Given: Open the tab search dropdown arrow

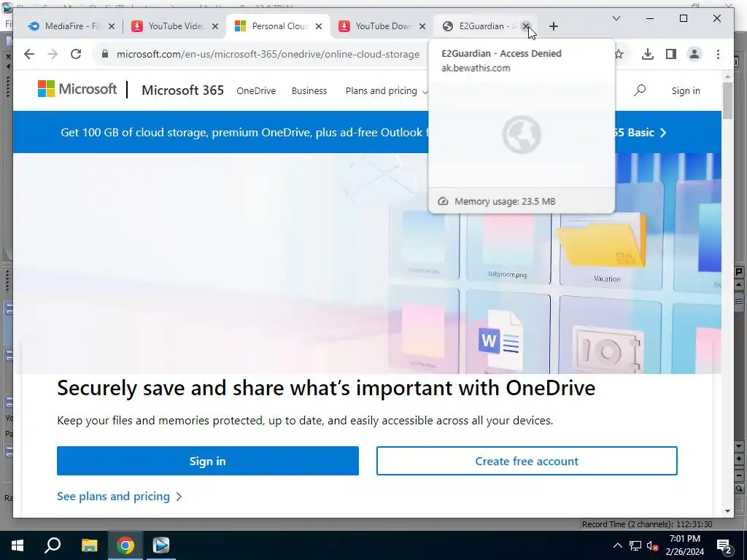Looking at the screenshot, I should pyautogui.click(x=616, y=18).
